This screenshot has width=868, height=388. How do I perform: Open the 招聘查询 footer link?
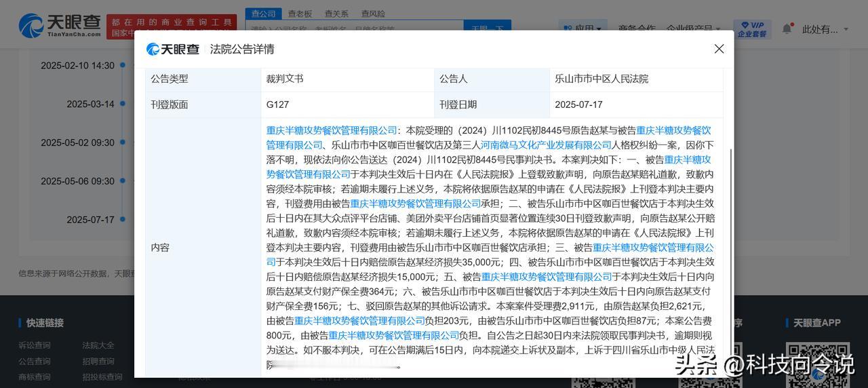coord(99,361)
